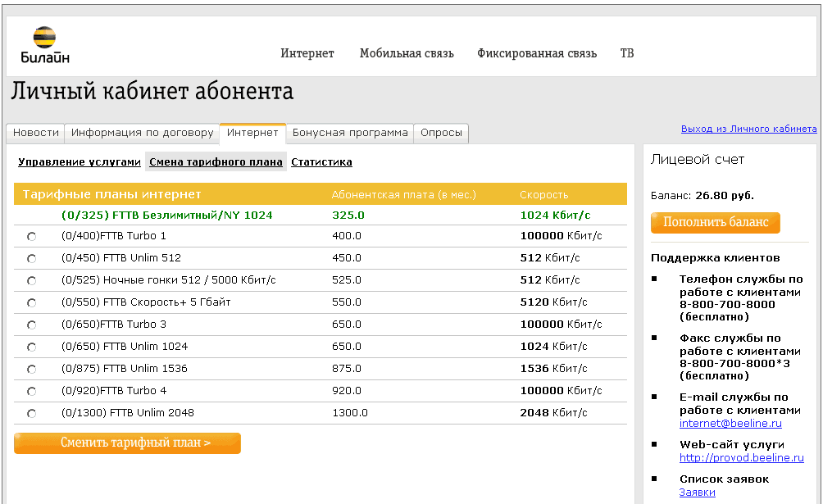The image size is (823, 504).
Task: Select FTTB Скорость+ 5 Гбайт radio button
Action: click(31, 303)
